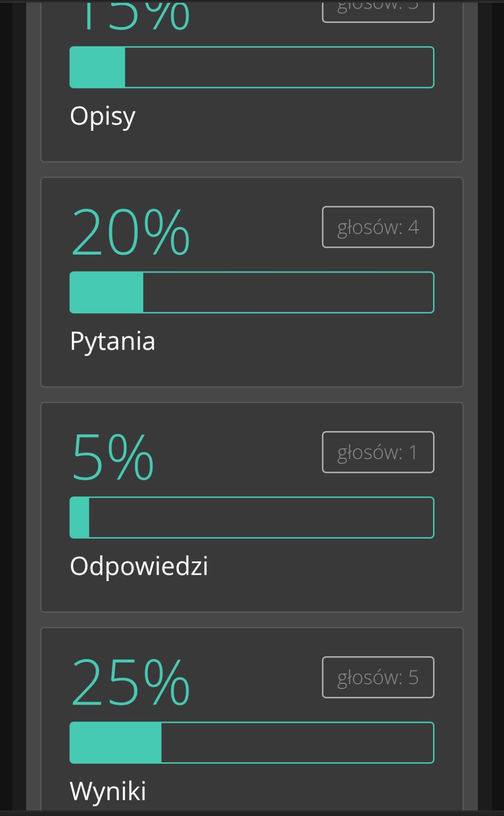Click the 5% percentage text

point(113,458)
